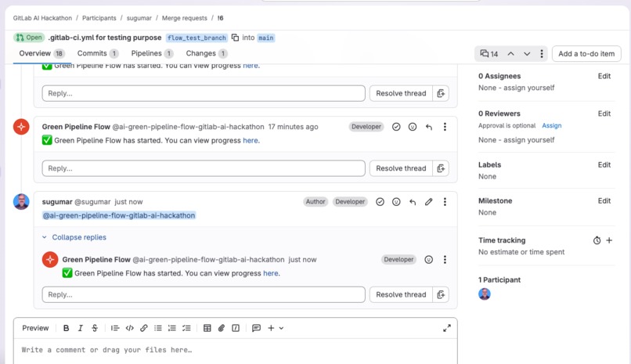This screenshot has width=631, height=364.
Task: Attach a file via paperclip icon
Action: (x=222, y=328)
